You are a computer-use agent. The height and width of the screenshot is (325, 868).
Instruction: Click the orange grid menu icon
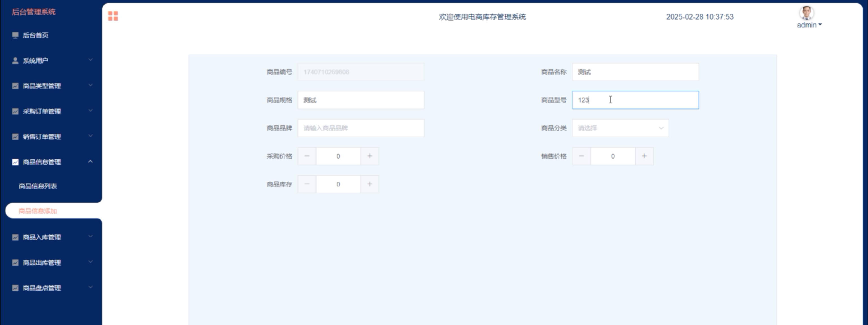click(x=113, y=16)
